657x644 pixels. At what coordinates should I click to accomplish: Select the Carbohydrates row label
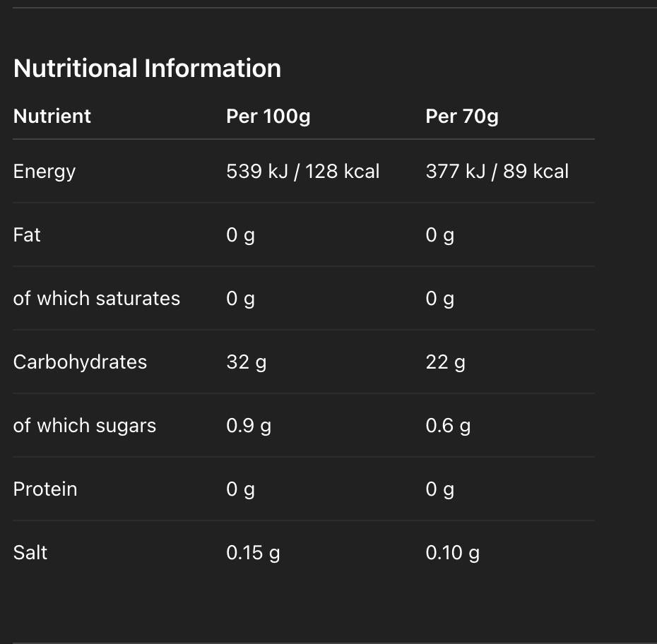(x=80, y=362)
